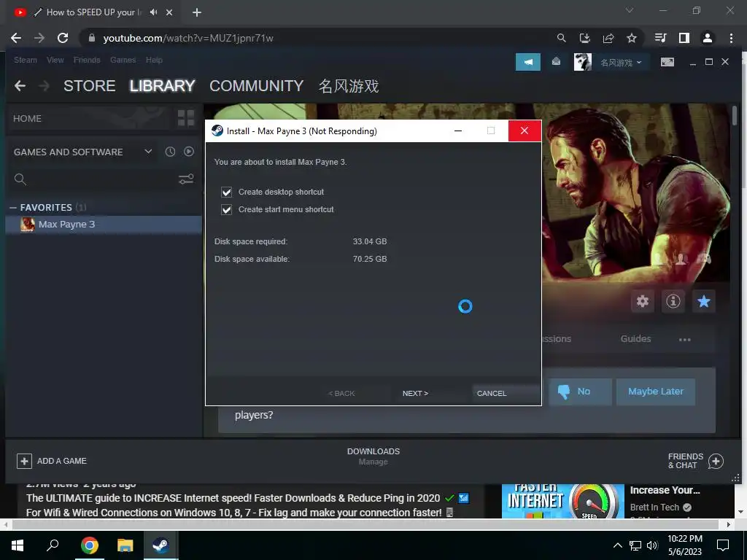The height and width of the screenshot is (560, 747).
Task: Show hidden system tray icons chevron
Action: [617, 545]
